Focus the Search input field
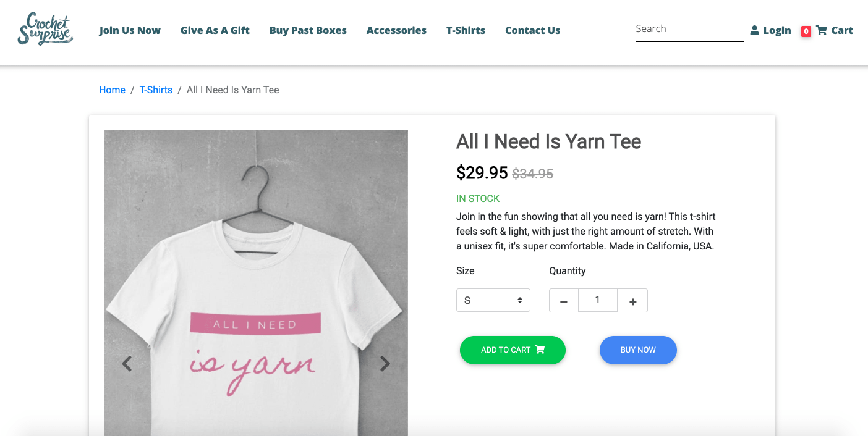The height and width of the screenshot is (436, 868). (x=689, y=29)
